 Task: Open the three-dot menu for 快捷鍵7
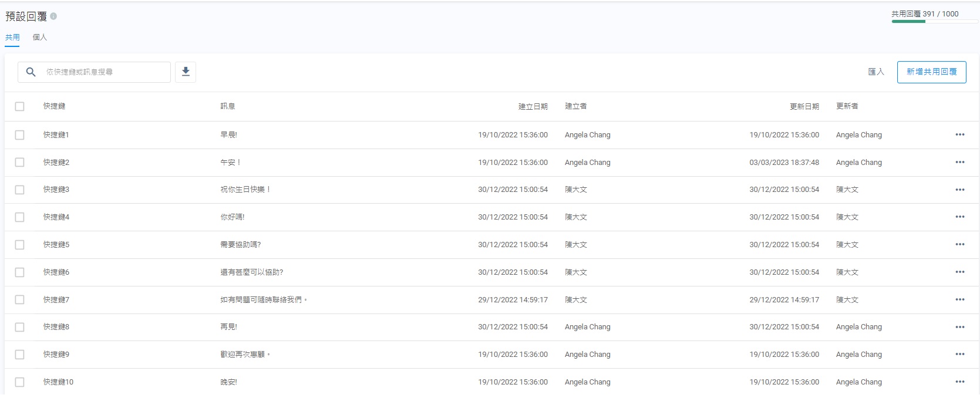pos(959,299)
